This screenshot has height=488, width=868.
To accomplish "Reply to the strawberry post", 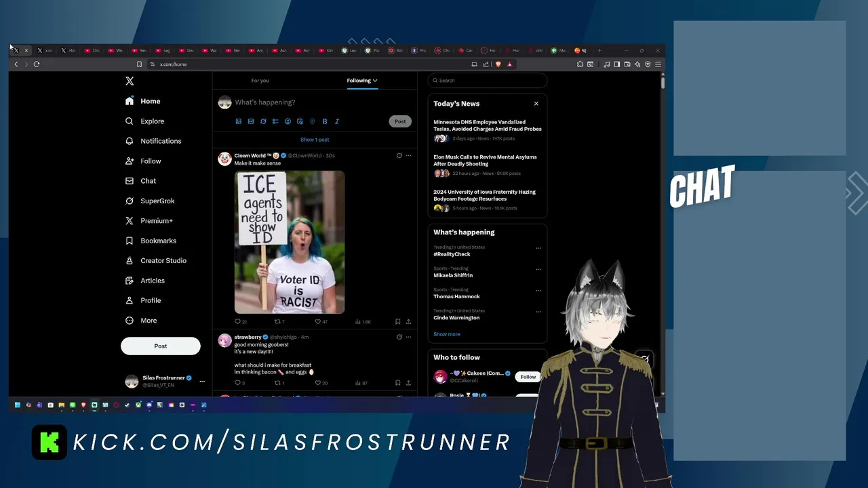I will click(239, 383).
